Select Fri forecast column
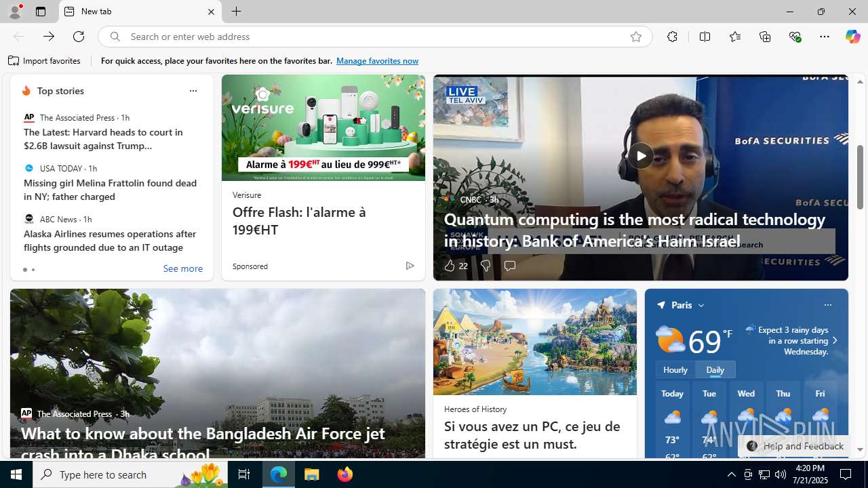The width and height of the screenshot is (868, 488). [820, 420]
